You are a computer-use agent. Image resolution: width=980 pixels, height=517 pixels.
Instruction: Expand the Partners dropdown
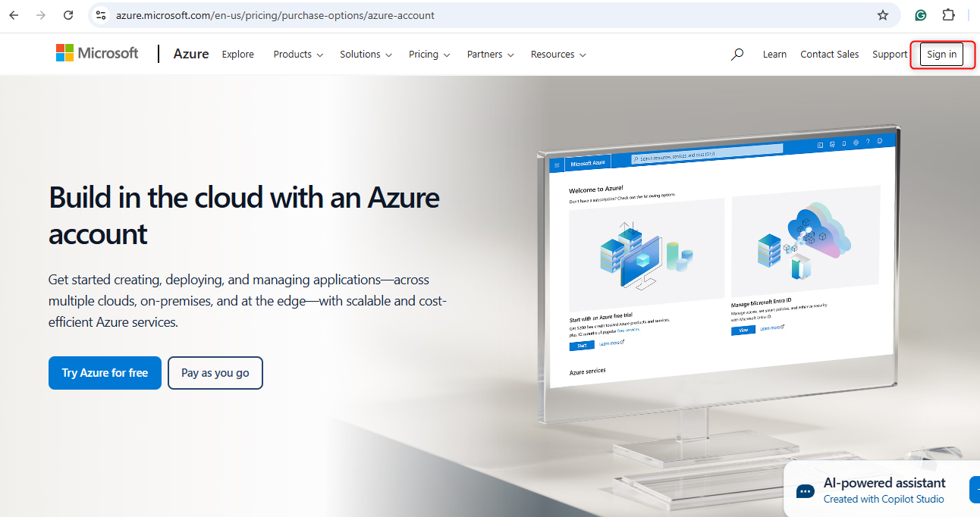tap(491, 55)
